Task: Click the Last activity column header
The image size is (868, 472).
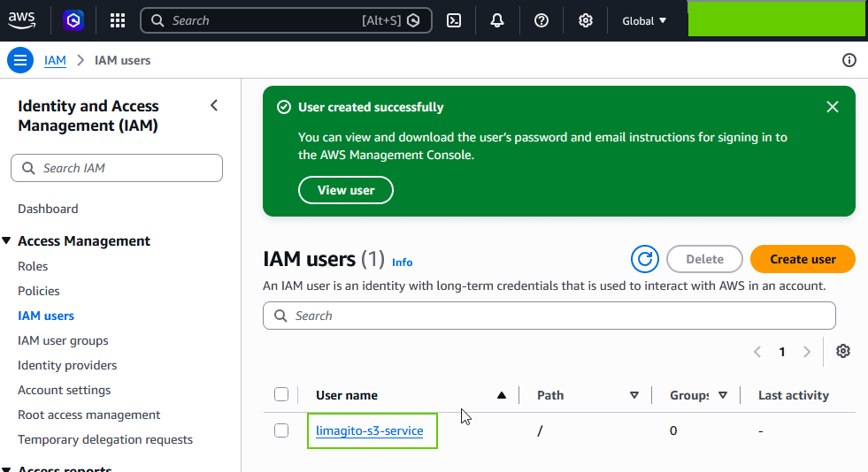Action: (794, 395)
